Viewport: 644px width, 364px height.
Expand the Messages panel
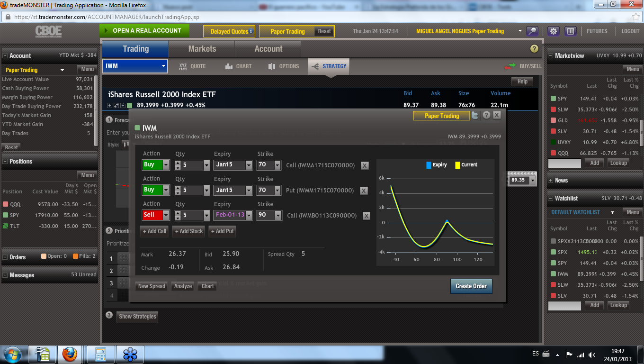click(x=5, y=275)
